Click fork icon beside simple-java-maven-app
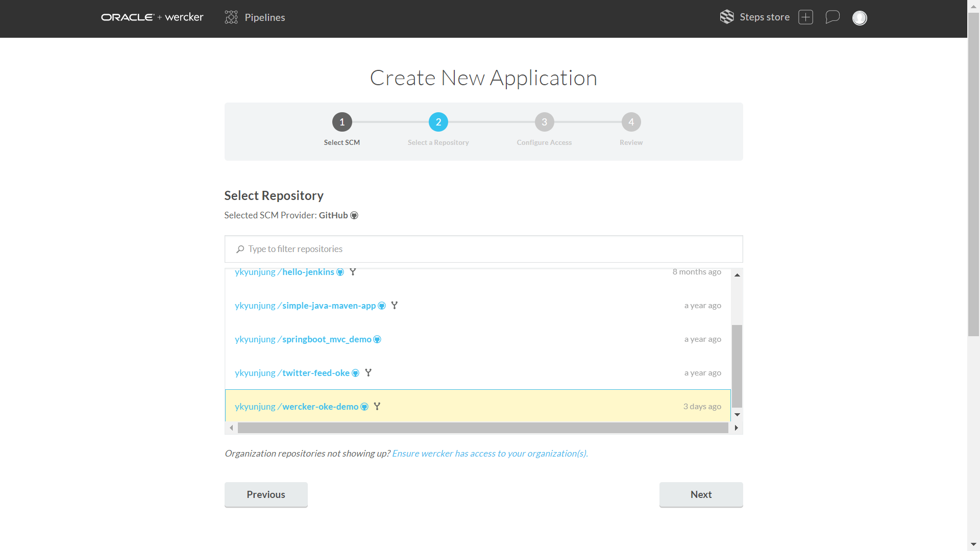Screen dimensions: 980x551 (394, 306)
